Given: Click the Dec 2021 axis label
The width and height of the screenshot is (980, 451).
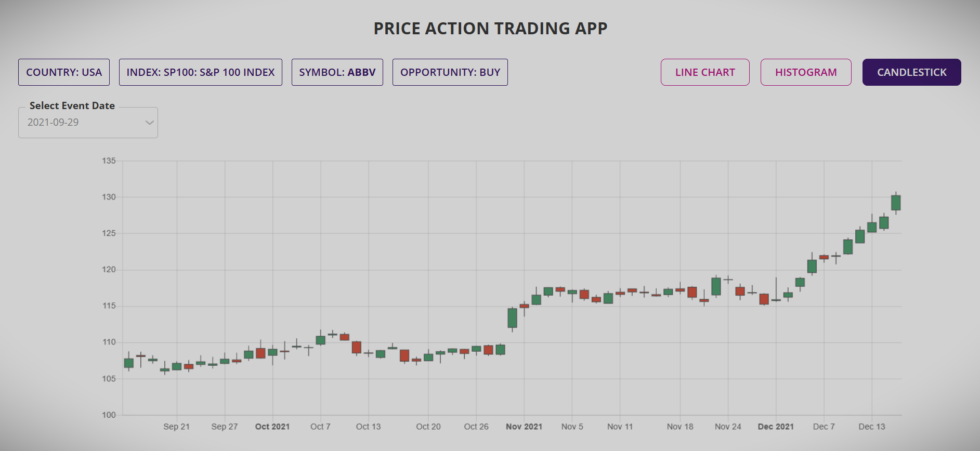Looking at the screenshot, I should tap(777, 426).
